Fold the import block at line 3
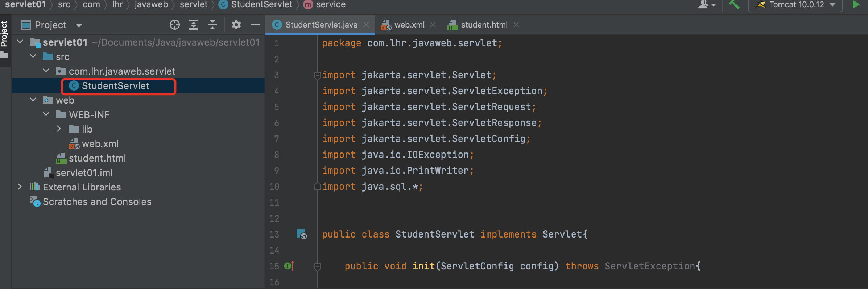Image resolution: width=868 pixels, height=289 pixels. click(x=317, y=75)
